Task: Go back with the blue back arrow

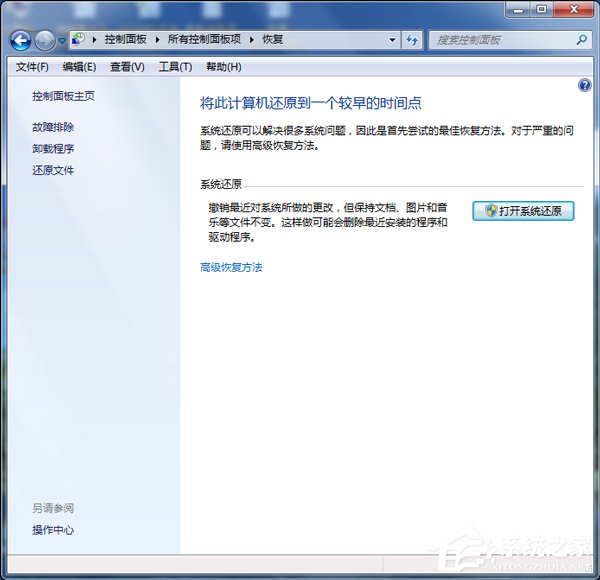Action: (x=20, y=40)
